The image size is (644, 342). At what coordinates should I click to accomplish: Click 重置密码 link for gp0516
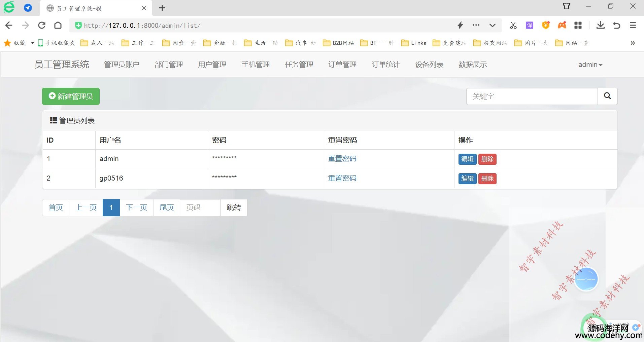pyautogui.click(x=342, y=178)
